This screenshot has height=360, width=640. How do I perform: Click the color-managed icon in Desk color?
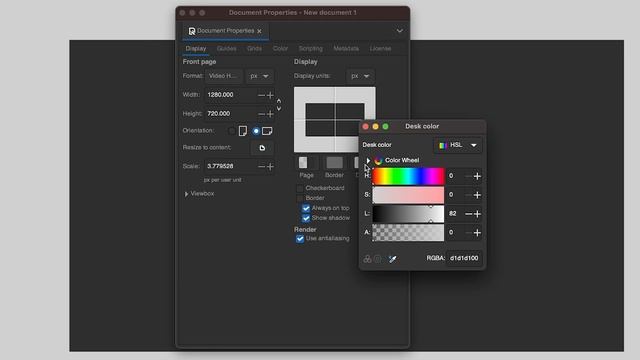click(367, 259)
